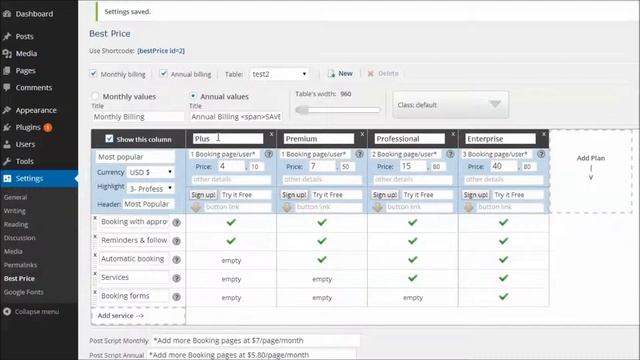Click the down arrow icon under Premium plan
This screenshot has height=360, width=640.
click(x=287, y=207)
